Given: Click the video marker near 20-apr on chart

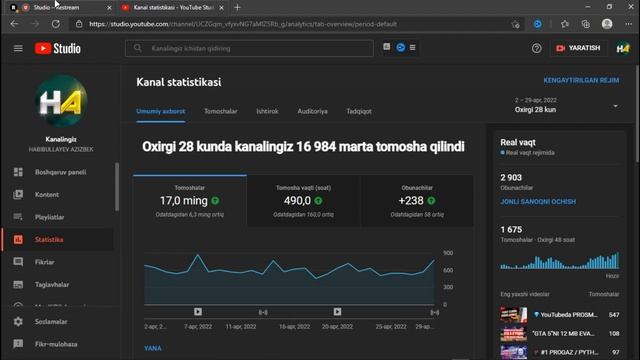Looking at the screenshot, I should (337, 312).
